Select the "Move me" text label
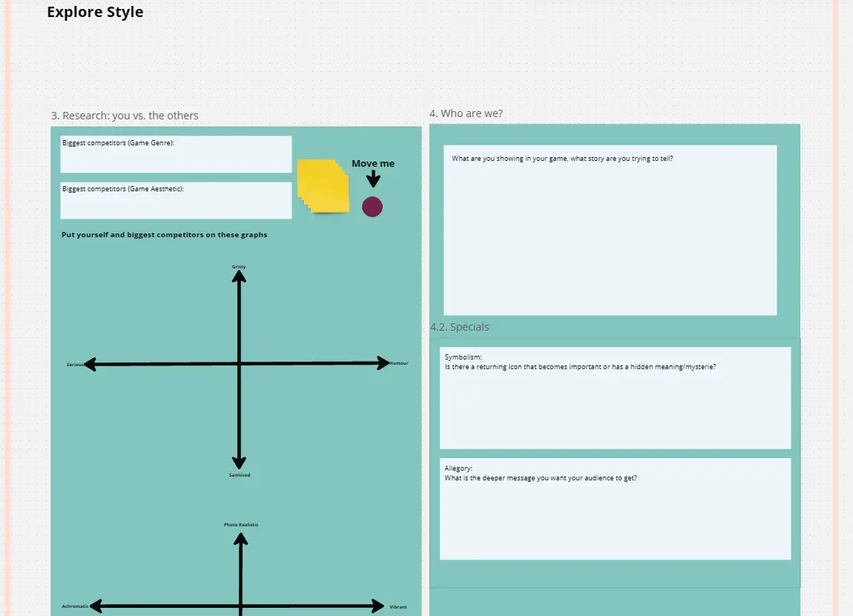853x616 pixels. pyautogui.click(x=373, y=164)
